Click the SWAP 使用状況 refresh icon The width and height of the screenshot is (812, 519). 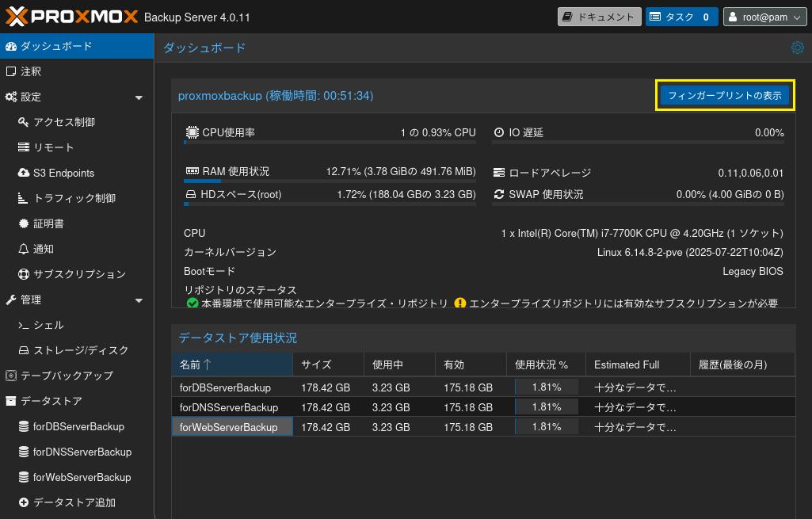[499, 194]
